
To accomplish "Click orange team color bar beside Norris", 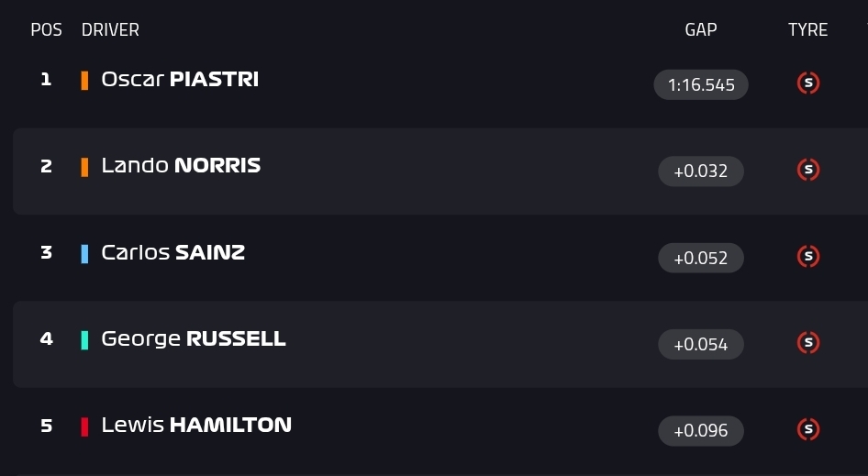I will [x=84, y=167].
